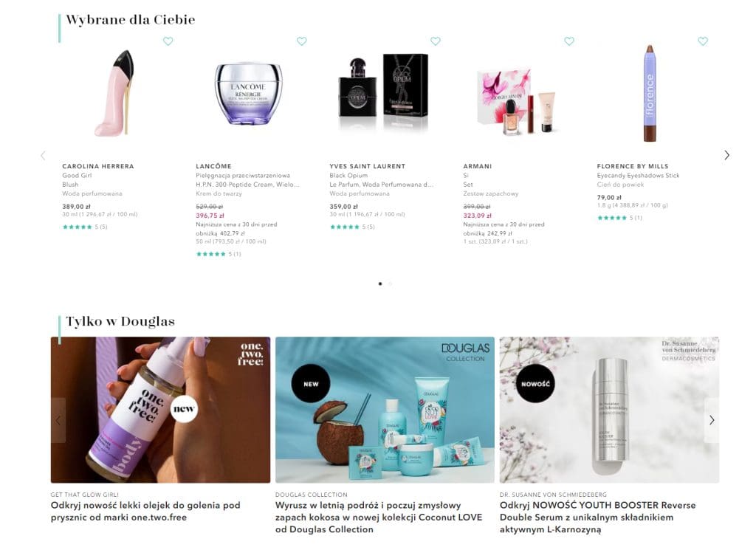The width and height of the screenshot is (756, 550).
Task: Read Youth Booster Reverse Double Serum article
Action: [598, 518]
